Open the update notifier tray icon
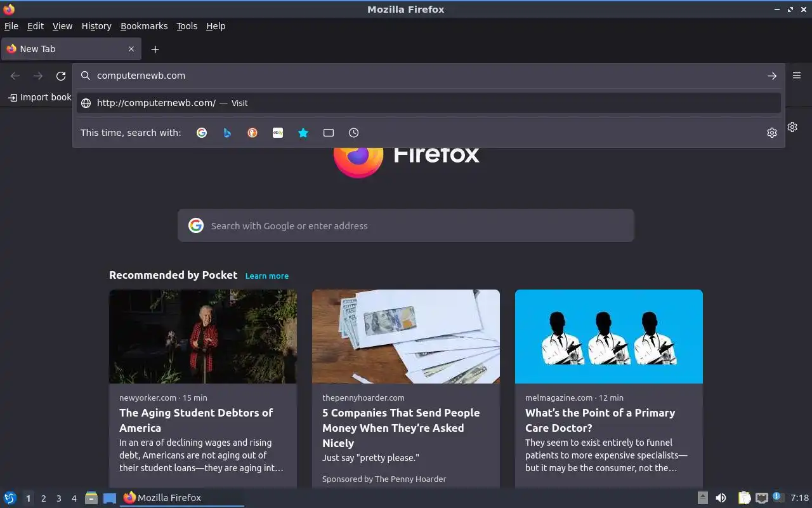The image size is (812, 508). click(778, 497)
